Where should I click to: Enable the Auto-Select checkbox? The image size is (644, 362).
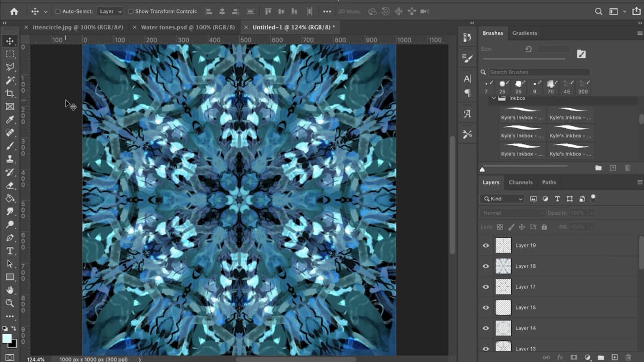pos(58,11)
